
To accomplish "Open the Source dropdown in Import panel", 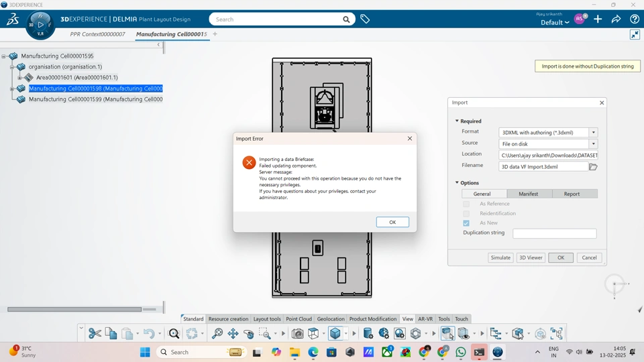I will 594,143.
